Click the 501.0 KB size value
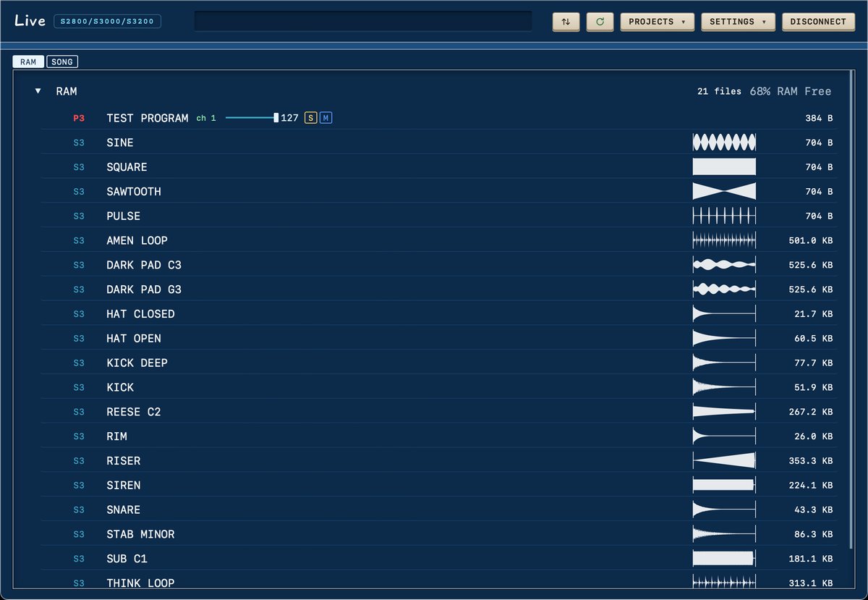Viewport: 868px width, 600px height. pos(811,240)
